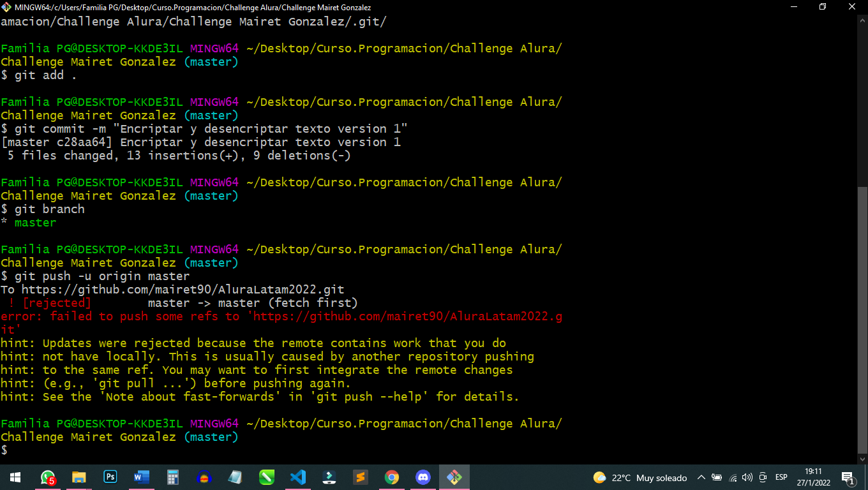Open the Calculator app in taskbar
The image size is (868, 490).
click(x=172, y=477)
